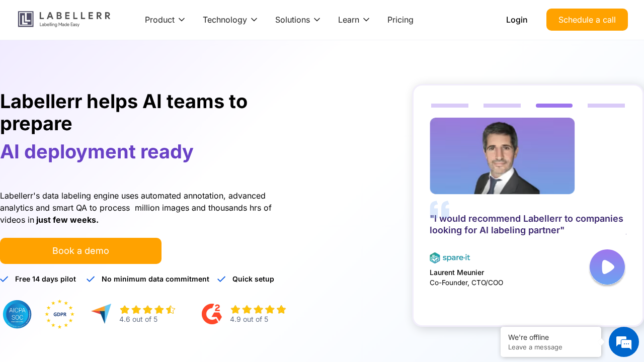Expand the Product dropdown menu
The width and height of the screenshot is (644, 362).
[165, 20]
